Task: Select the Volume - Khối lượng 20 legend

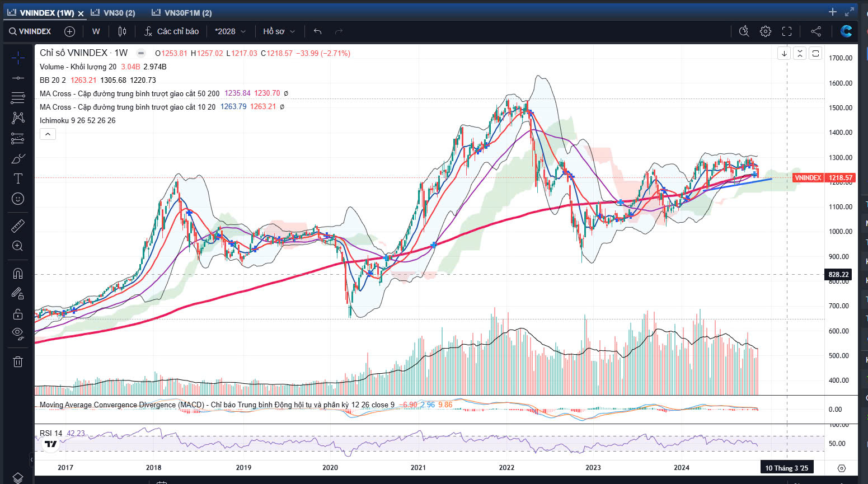Action: (78, 67)
